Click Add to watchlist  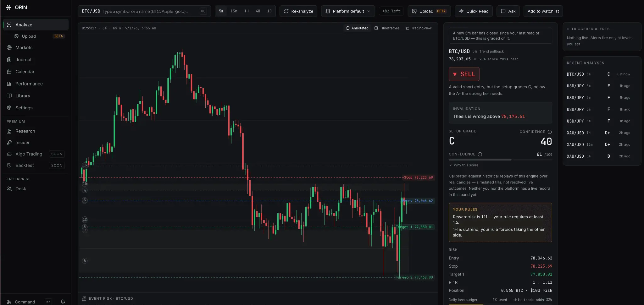click(543, 11)
